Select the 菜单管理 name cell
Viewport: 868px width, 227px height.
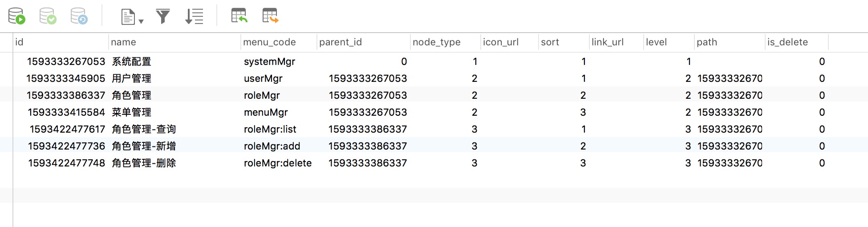(131, 112)
